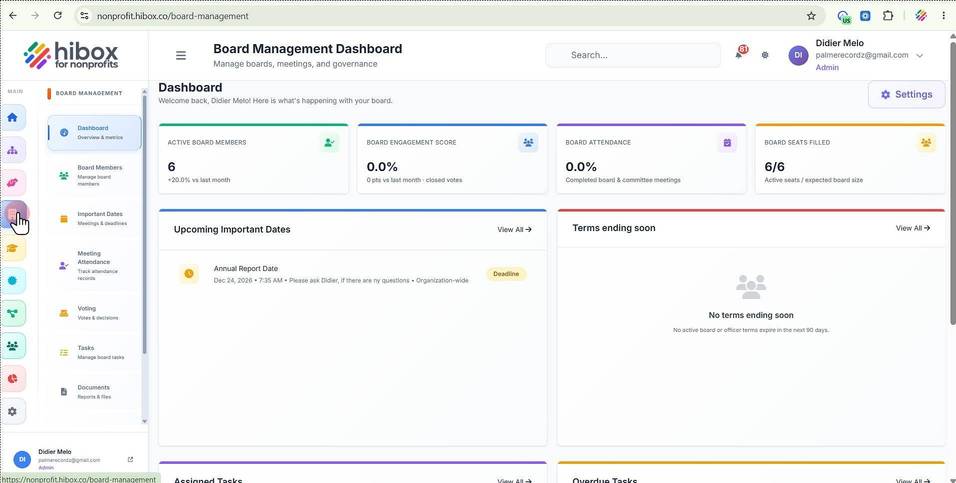Click the Settings button on dashboard
This screenshot has width=956, height=483.
[906, 95]
